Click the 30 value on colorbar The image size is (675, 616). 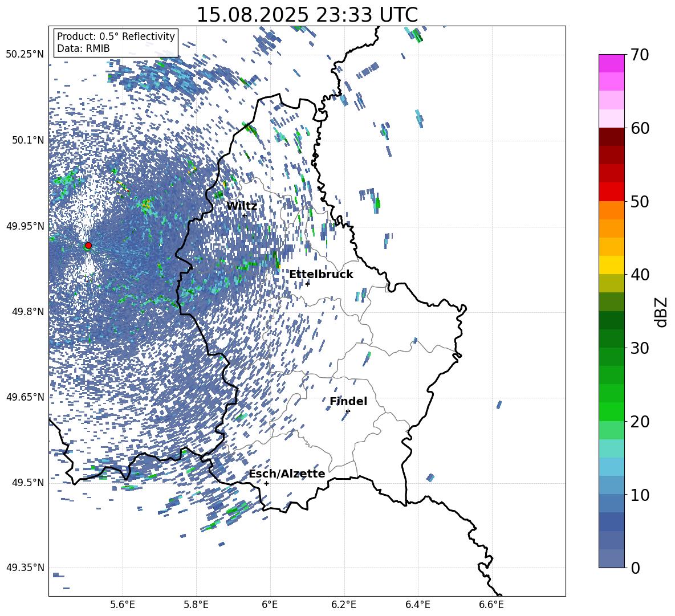(x=640, y=348)
